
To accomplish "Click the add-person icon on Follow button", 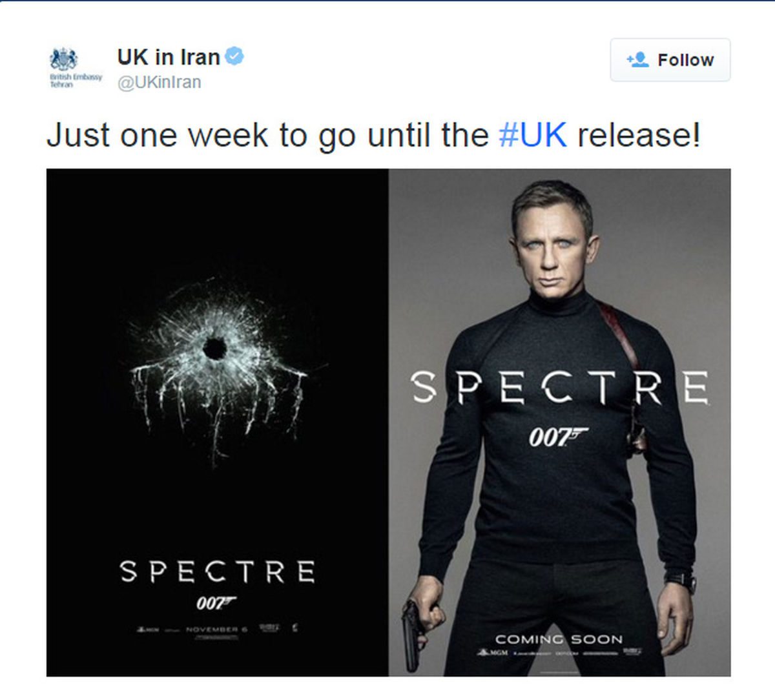I will pos(637,60).
